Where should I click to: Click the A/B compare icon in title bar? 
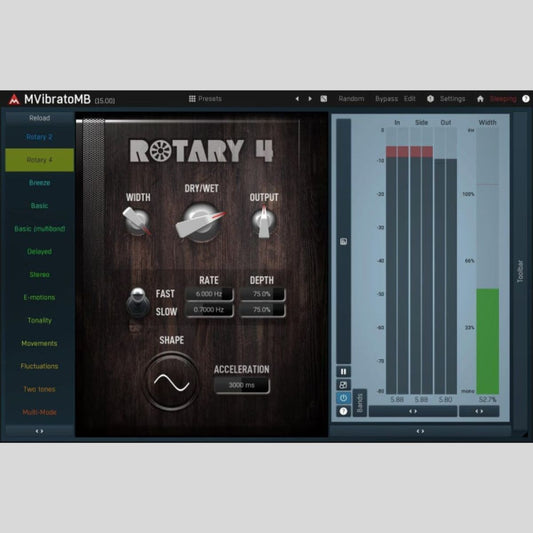[x=324, y=99]
